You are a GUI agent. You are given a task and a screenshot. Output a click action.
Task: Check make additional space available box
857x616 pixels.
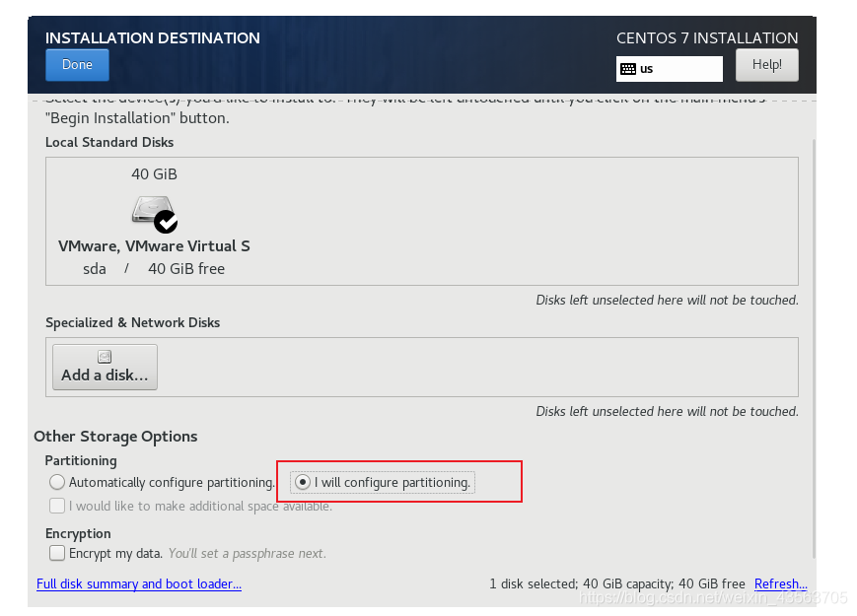[x=57, y=506]
